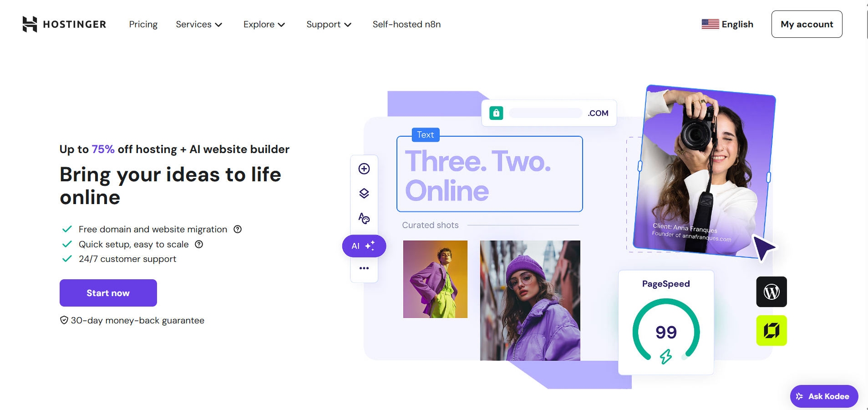868x410 pixels.
Task: Select the layers icon in builder sidebar
Action: tap(364, 193)
